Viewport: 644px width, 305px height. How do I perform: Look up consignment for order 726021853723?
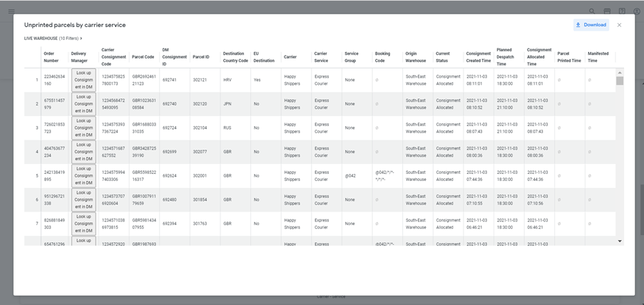pos(83,128)
